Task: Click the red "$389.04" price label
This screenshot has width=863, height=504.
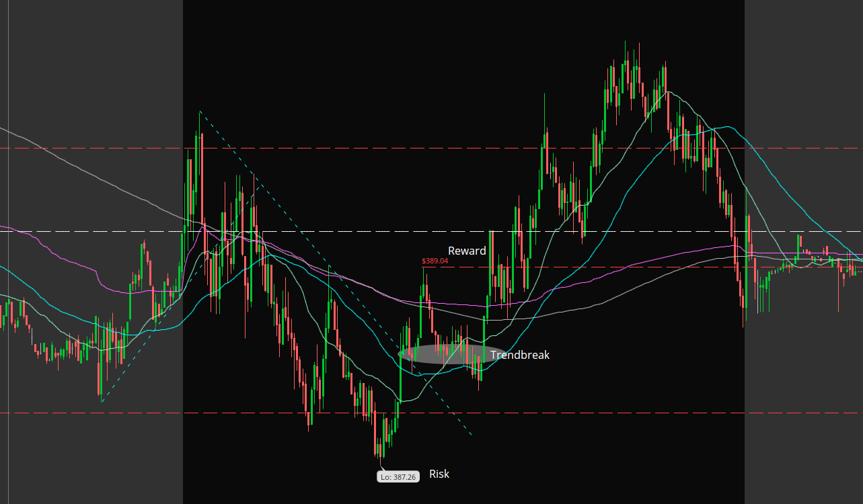Action: [435, 261]
